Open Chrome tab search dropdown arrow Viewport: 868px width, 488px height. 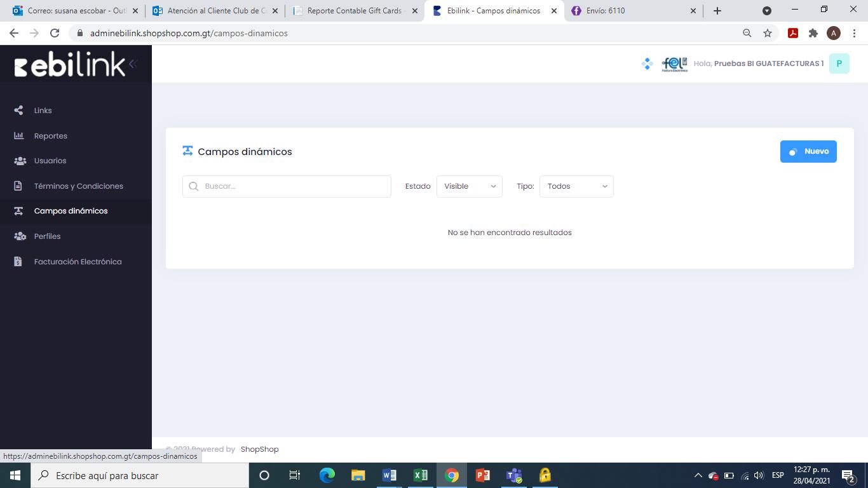(x=767, y=11)
